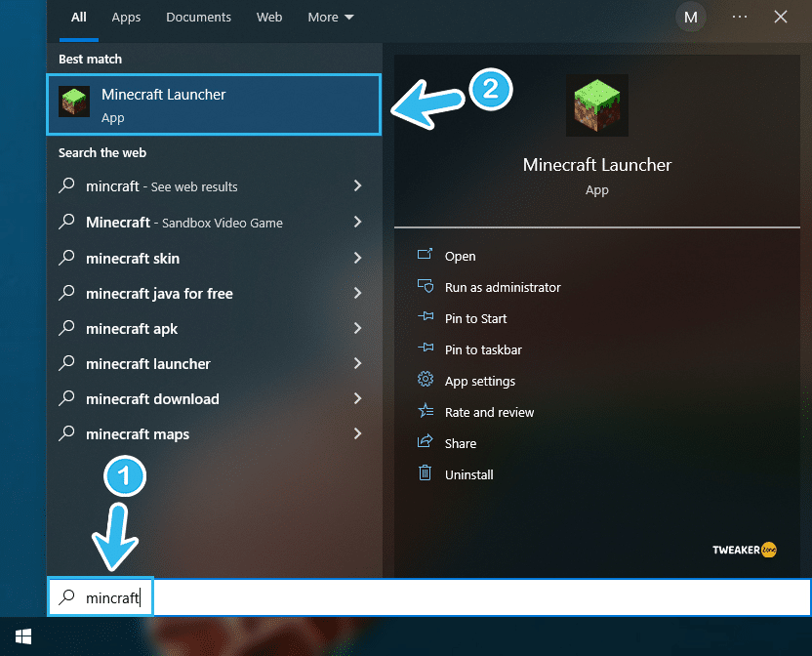Choose Rate and review
This screenshot has width=812, height=656.
pyautogui.click(x=489, y=413)
